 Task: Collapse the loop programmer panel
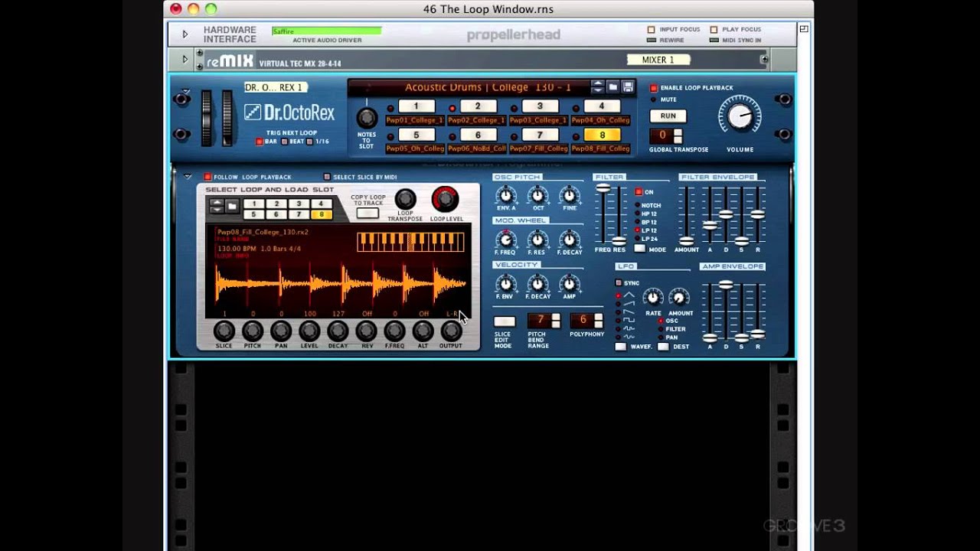[x=188, y=177]
